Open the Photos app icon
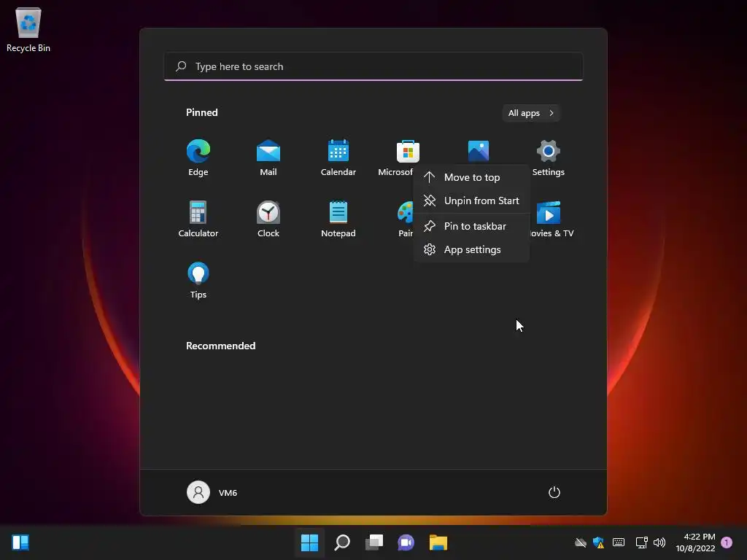 (479, 151)
